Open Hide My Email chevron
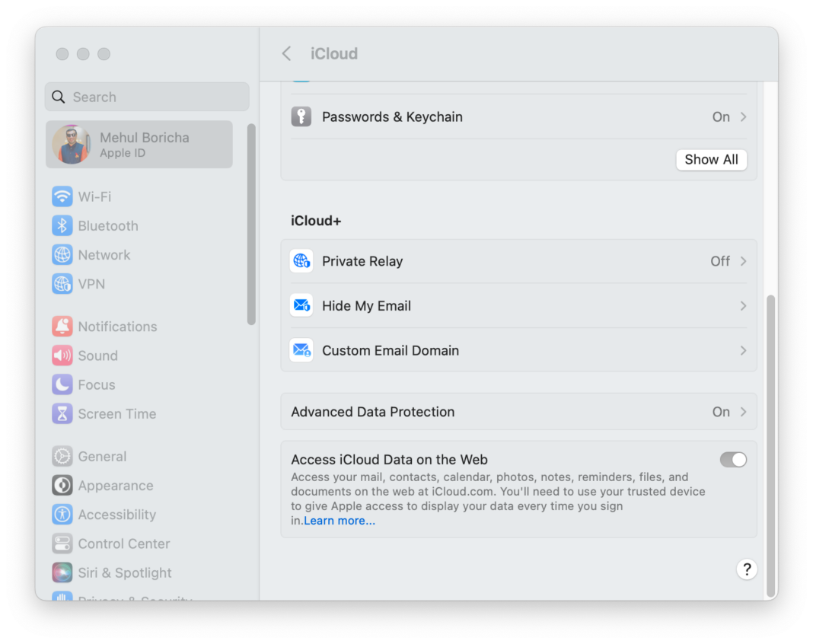Screen dimensions: 813x644 [x=744, y=305]
